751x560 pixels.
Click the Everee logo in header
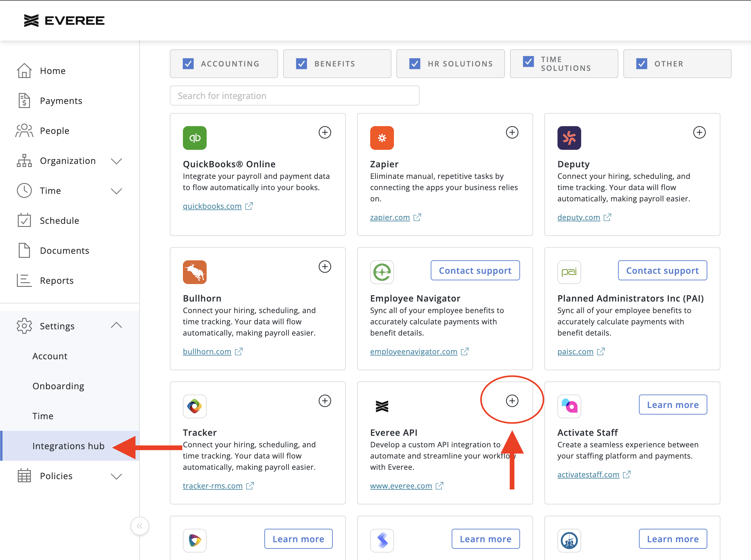click(64, 21)
